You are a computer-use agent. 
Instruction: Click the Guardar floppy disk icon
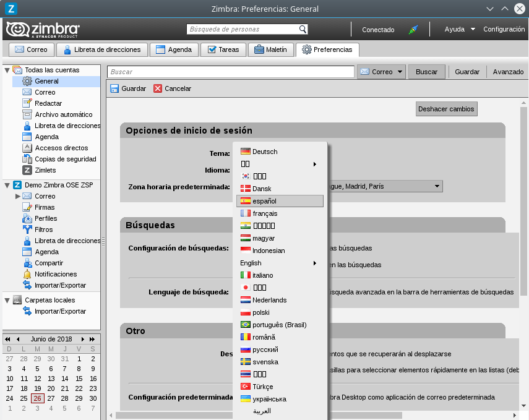pos(114,88)
